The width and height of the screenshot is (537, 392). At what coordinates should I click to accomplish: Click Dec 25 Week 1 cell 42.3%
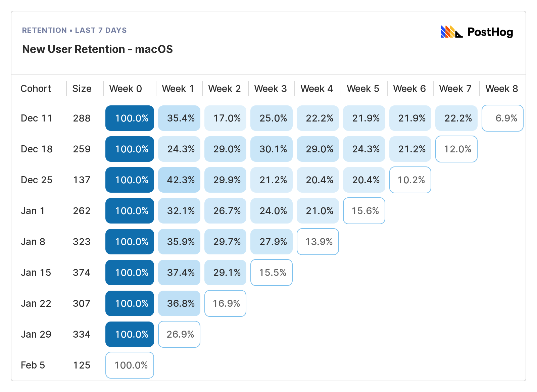tap(179, 180)
